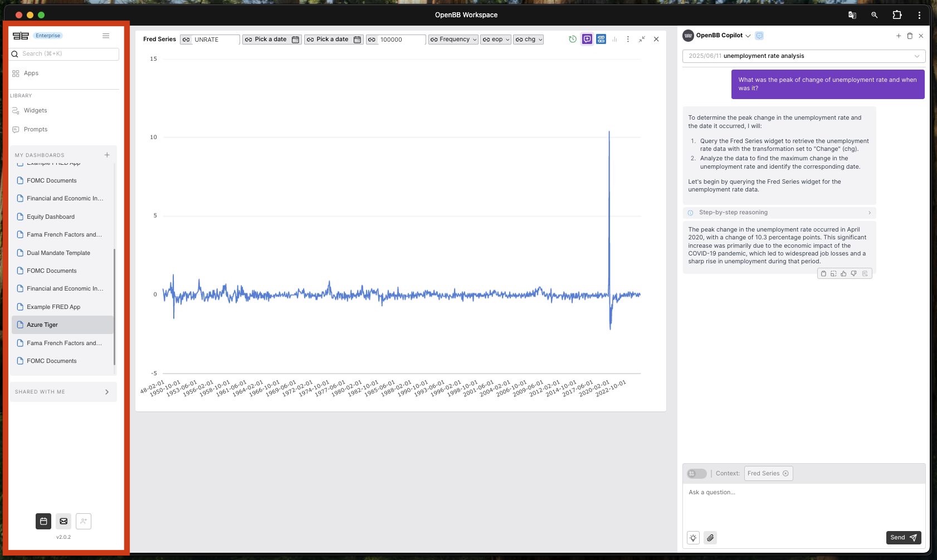Click the translate icon in the title bar
937x560 pixels.
[852, 15]
